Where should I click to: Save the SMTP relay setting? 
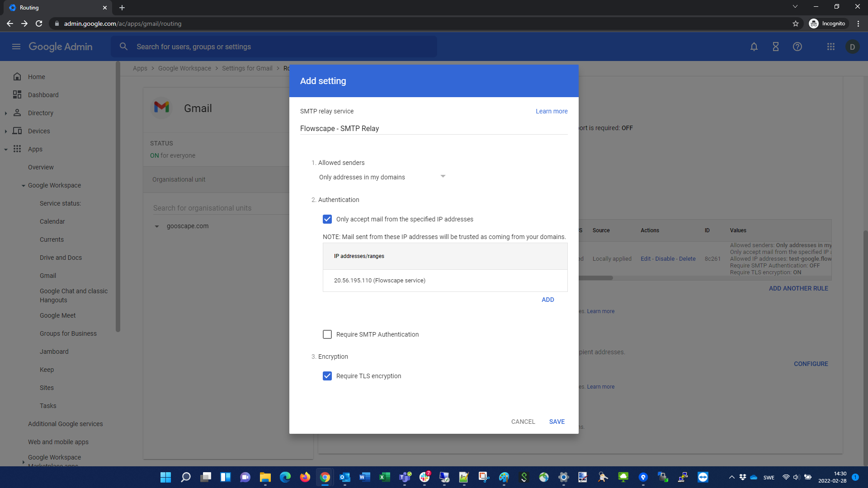pyautogui.click(x=557, y=421)
